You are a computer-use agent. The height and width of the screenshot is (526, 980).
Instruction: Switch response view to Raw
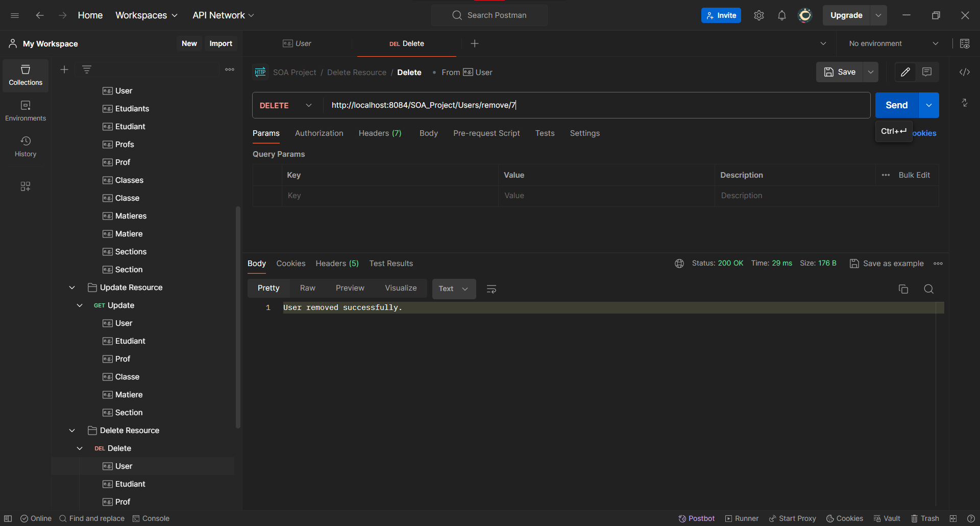[x=307, y=288]
